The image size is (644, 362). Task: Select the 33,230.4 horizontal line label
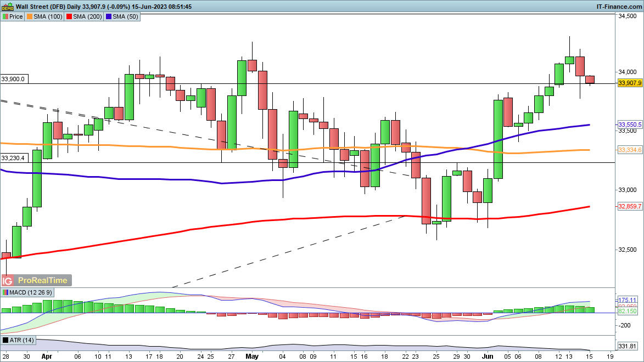14,158
